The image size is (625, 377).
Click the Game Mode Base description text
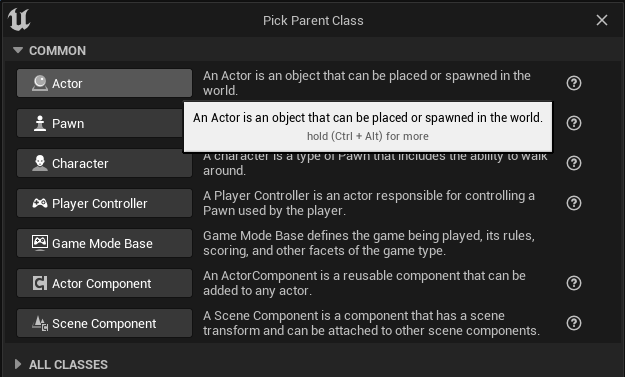coord(369,243)
